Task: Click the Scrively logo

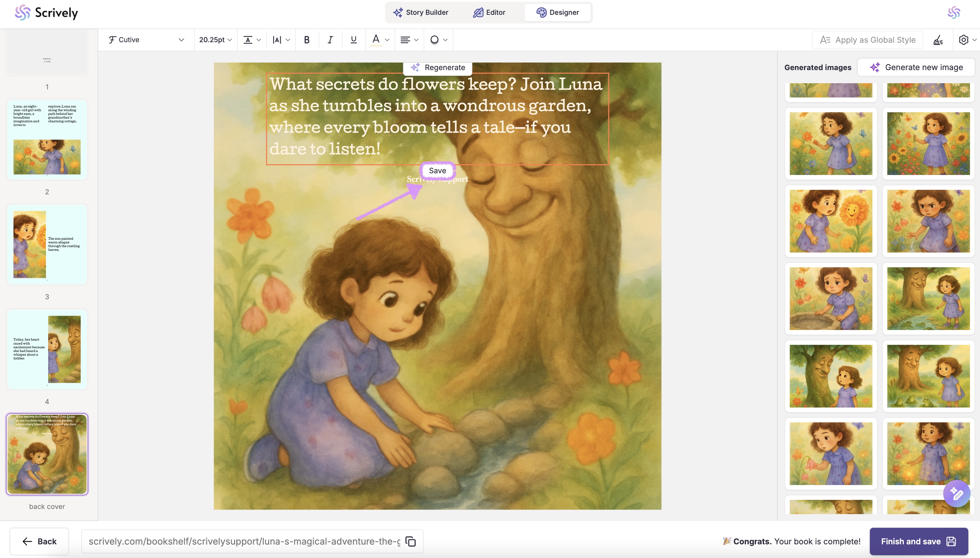Action: pyautogui.click(x=46, y=13)
